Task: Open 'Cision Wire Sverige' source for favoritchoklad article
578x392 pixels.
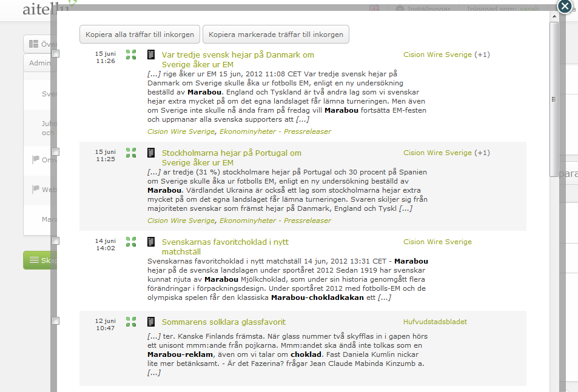Action: pos(437,242)
